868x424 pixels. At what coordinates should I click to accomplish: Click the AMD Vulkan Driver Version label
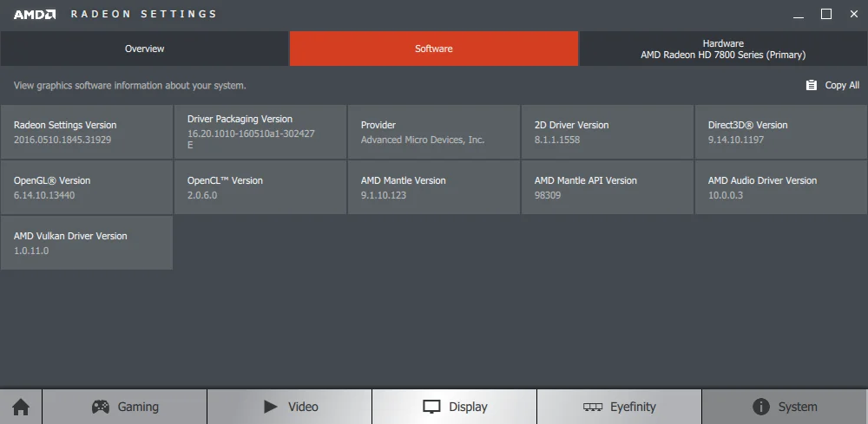[x=70, y=236]
